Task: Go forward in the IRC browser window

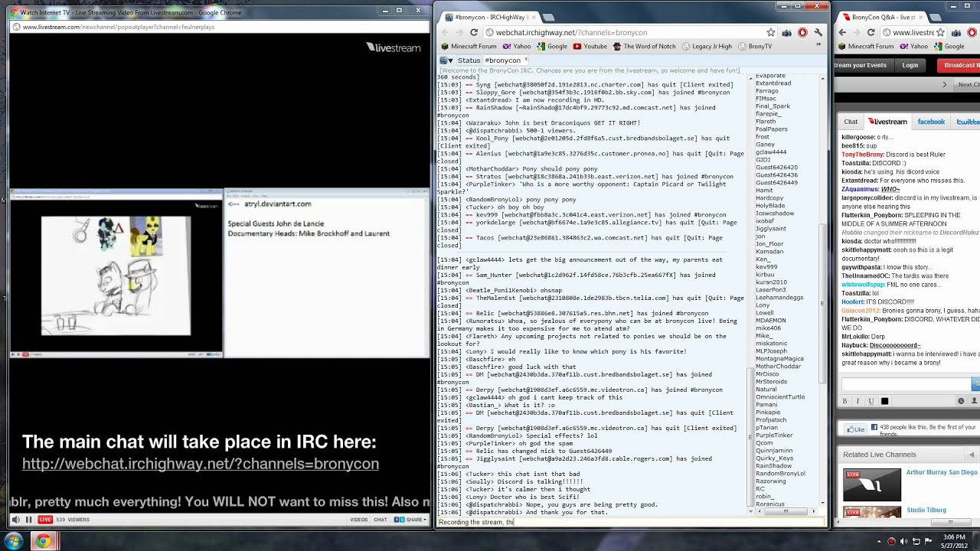Action: [459, 32]
